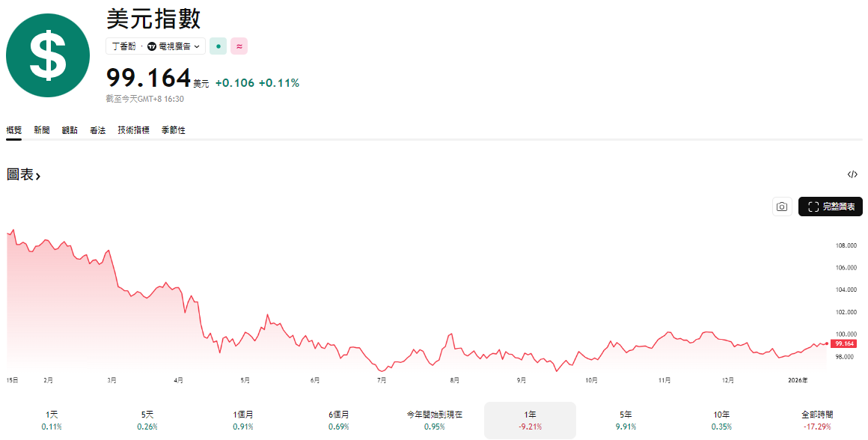Screen dimensions: 868x440
Task: Click the 2026年 label on the time axis
Action: click(x=798, y=380)
